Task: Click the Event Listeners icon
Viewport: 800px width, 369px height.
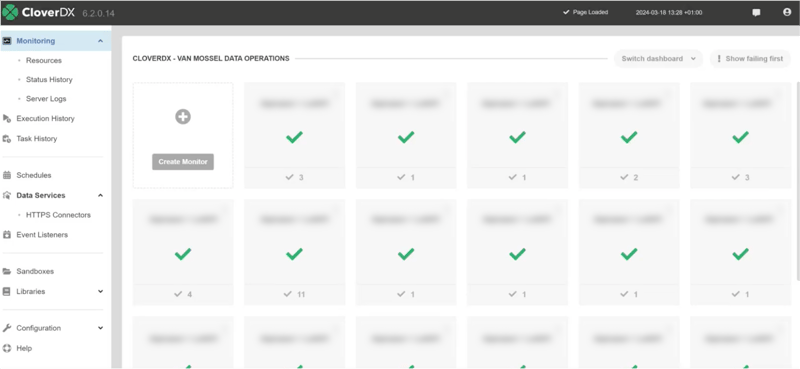Action: tap(7, 235)
